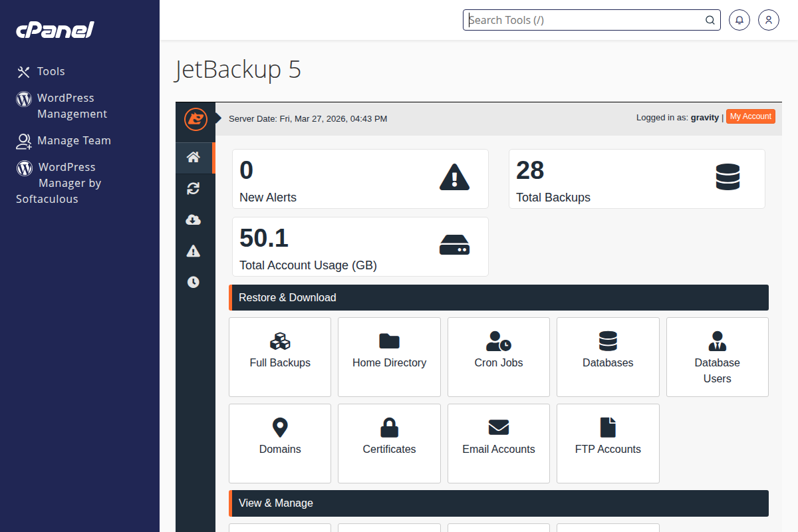Click the Server Date text

(308, 119)
